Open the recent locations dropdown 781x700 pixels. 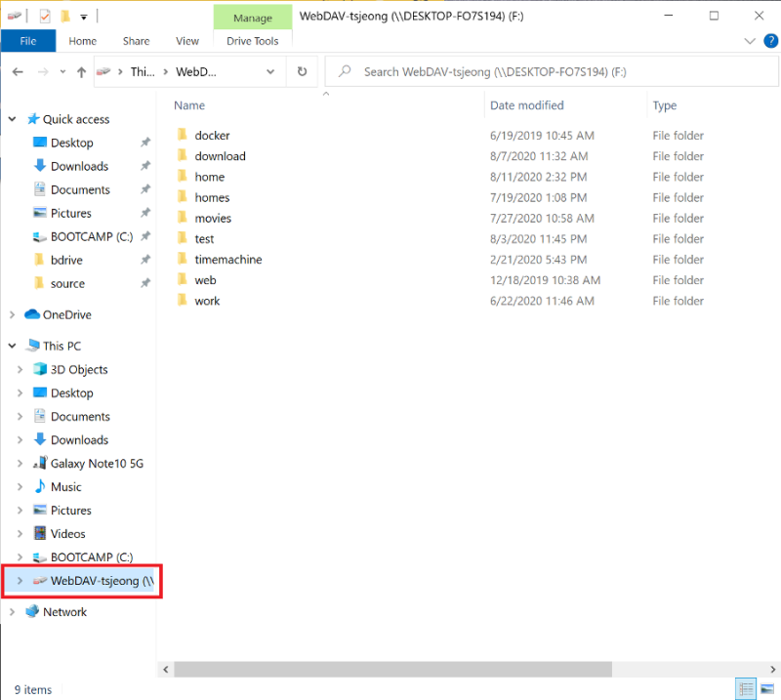pos(62,71)
